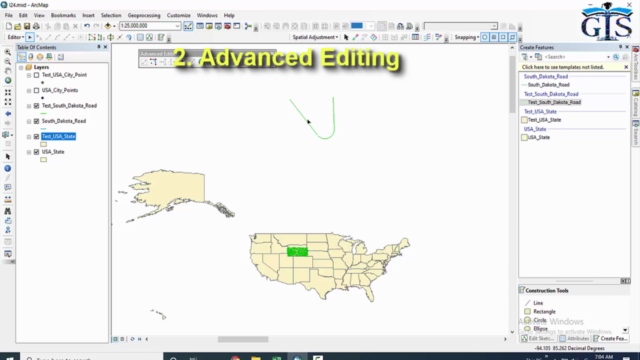The image size is (640, 360).
Task: Uncheck Test_South_Dakota_Road layer
Action: 37,106
